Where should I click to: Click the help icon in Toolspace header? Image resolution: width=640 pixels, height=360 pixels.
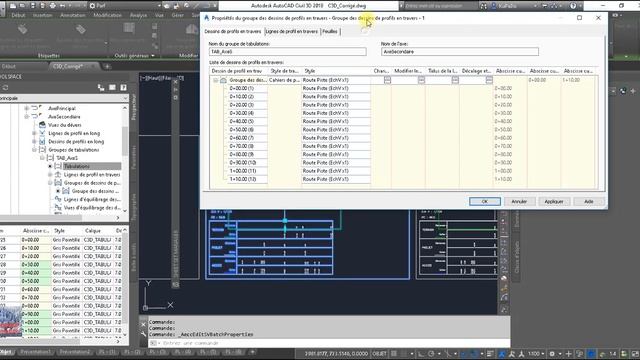click(x=123, y=87)
